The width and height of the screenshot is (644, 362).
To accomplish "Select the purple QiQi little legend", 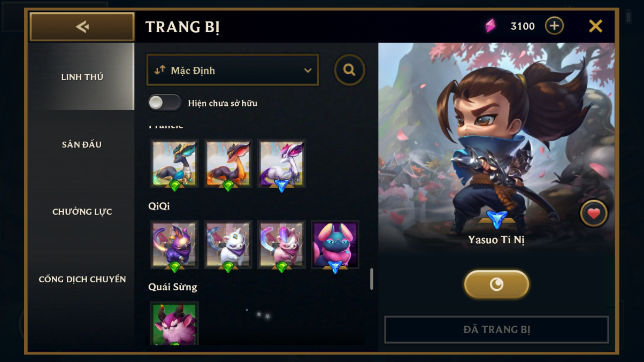I will 174,244.
